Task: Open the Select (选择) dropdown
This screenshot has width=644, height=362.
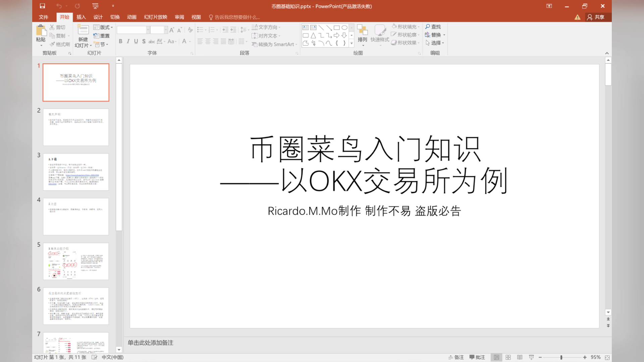Action: 435,43
